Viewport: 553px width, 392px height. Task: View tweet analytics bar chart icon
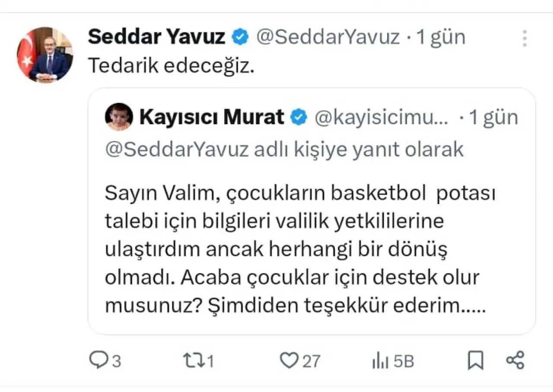(x=378, y=361)
